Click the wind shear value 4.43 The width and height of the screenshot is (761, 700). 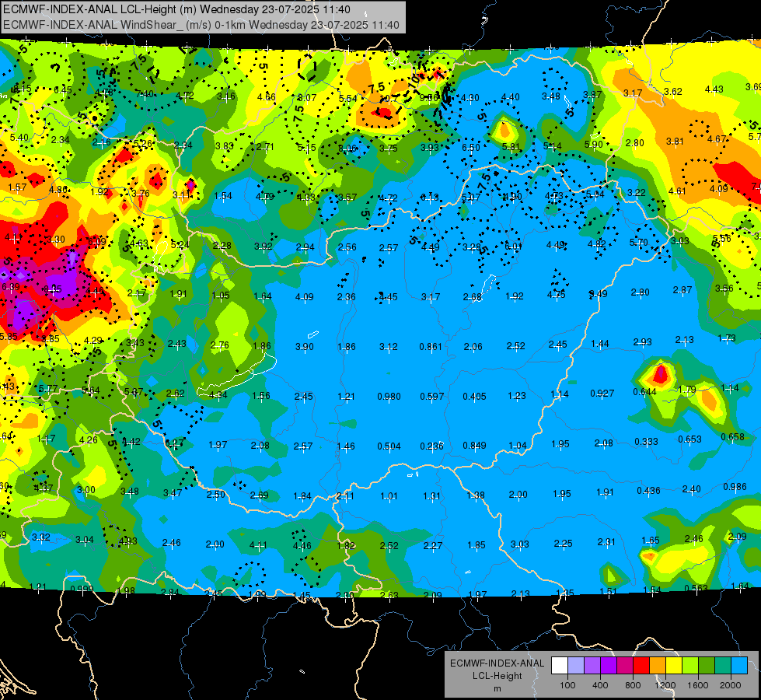point(714,89)
